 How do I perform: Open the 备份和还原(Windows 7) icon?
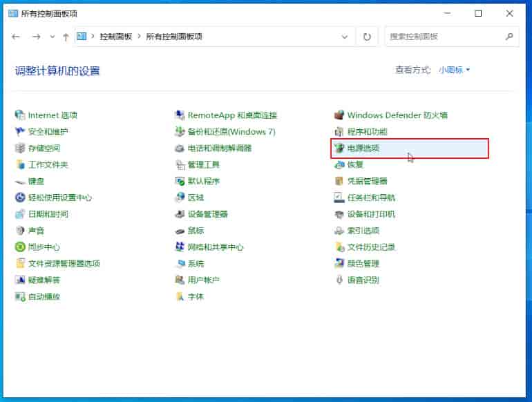click(180, 132)
